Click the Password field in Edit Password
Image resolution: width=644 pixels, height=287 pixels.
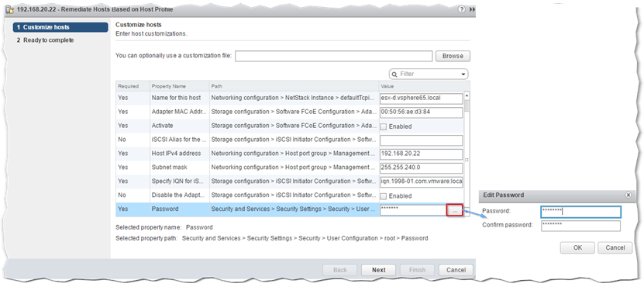tap(580, 212)
